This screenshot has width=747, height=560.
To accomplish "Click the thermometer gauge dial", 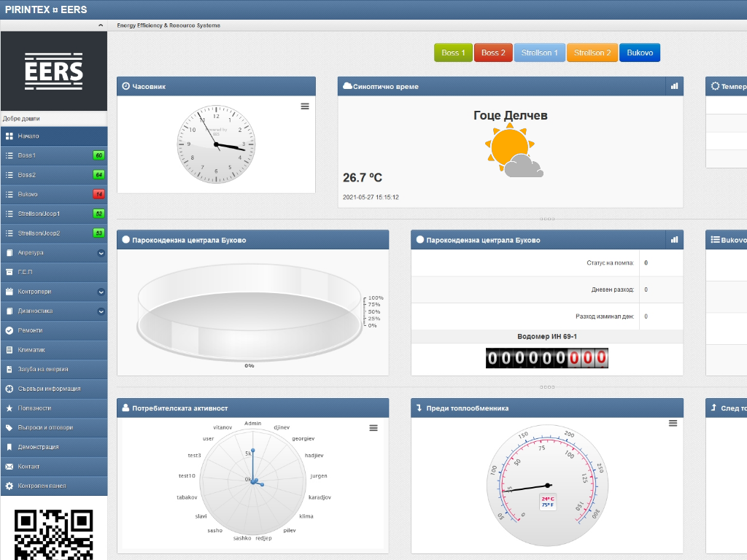I will pos(547,486).
